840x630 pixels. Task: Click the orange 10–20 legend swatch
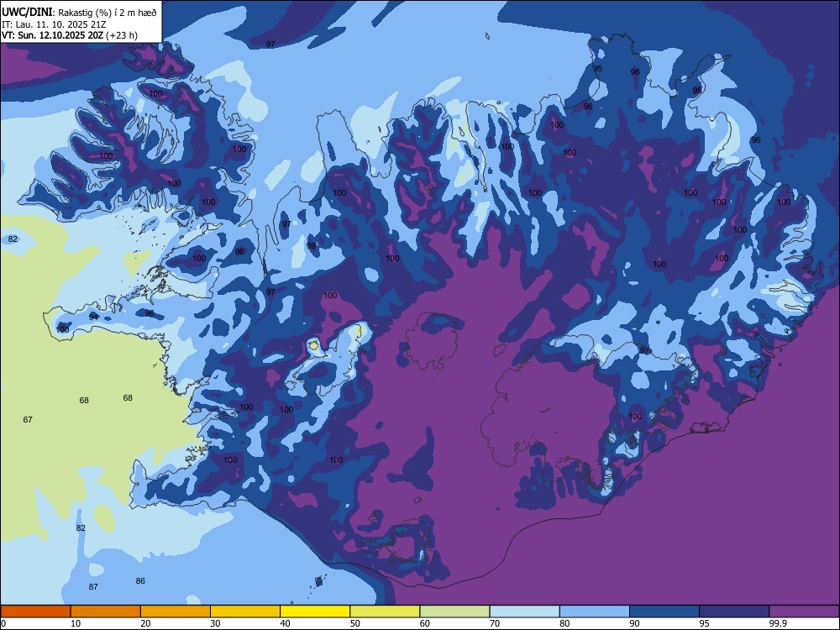[x=106, y=612]
